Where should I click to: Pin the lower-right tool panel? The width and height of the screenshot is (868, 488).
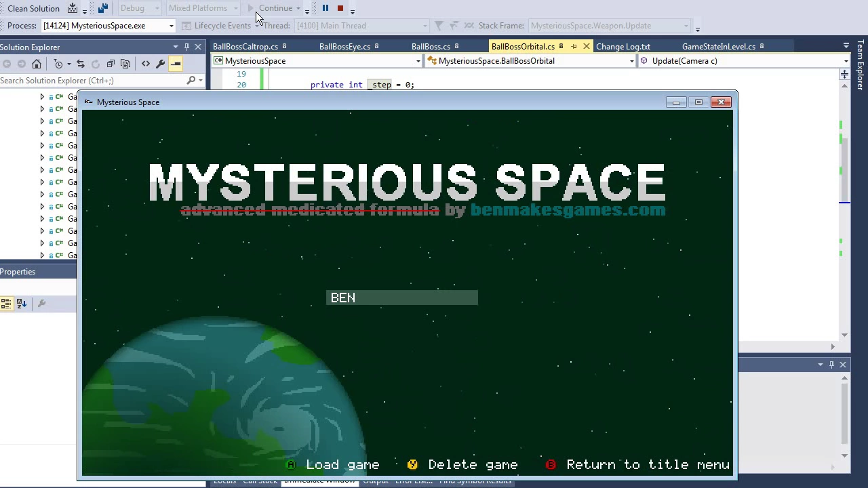(831, 365)
